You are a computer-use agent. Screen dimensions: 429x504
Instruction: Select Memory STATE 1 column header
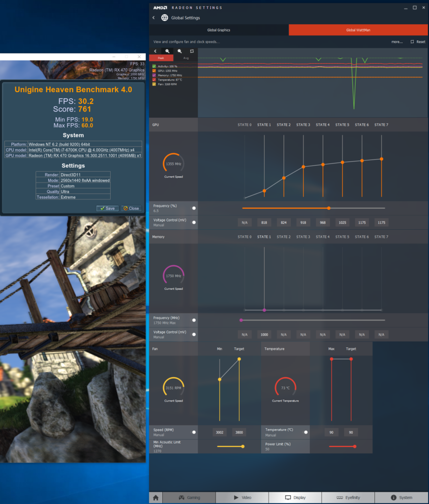[264, 237]
